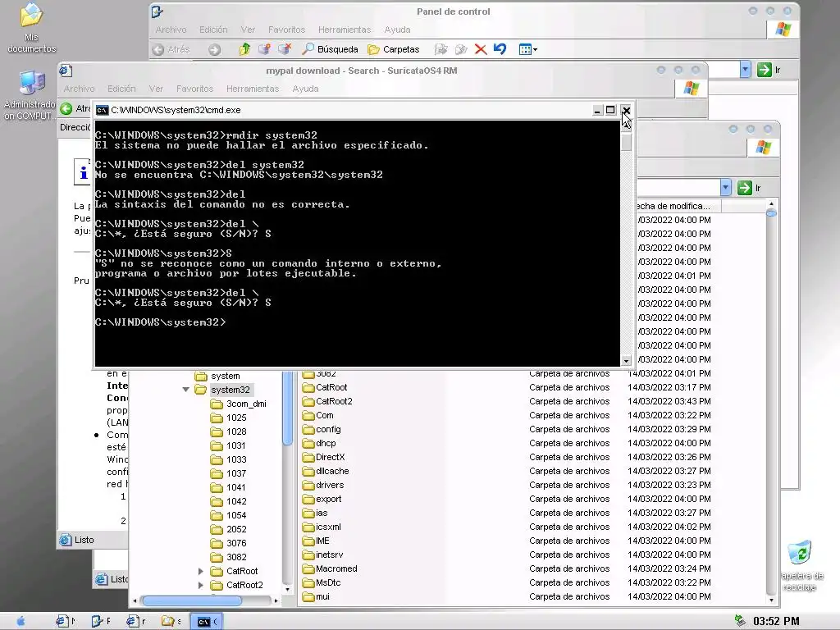Open Mis documentos desktop icon
The height and width of the screenshot is (630, 840).
coord(31,28)
